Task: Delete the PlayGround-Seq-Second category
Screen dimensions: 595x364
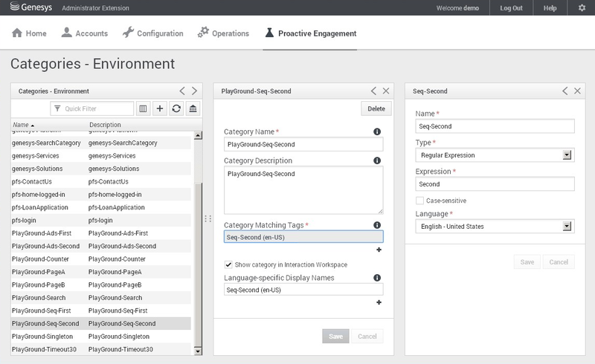Action: coord(376,108)
